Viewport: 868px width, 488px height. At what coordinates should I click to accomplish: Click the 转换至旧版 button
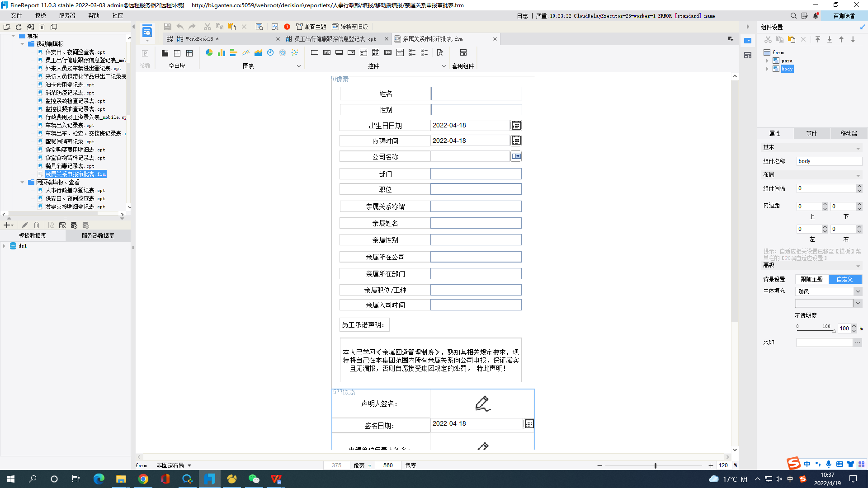click(x=350, y=27)
